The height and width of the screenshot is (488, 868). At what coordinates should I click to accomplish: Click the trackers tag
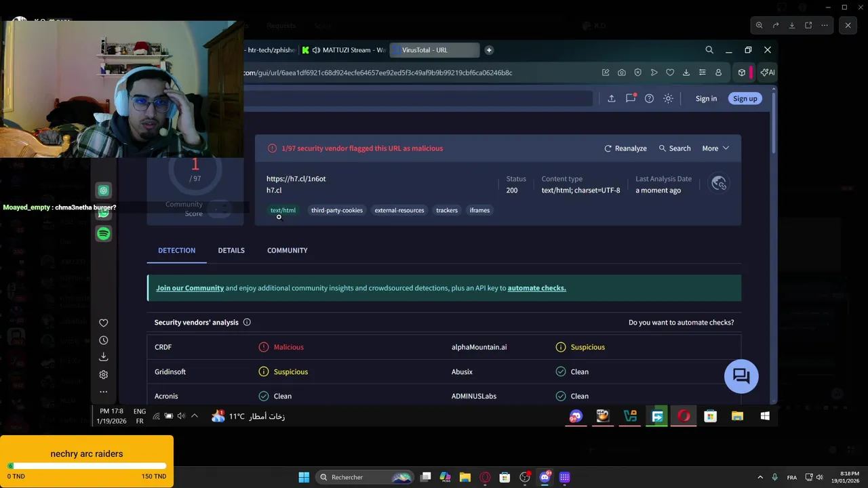(447, 210)
